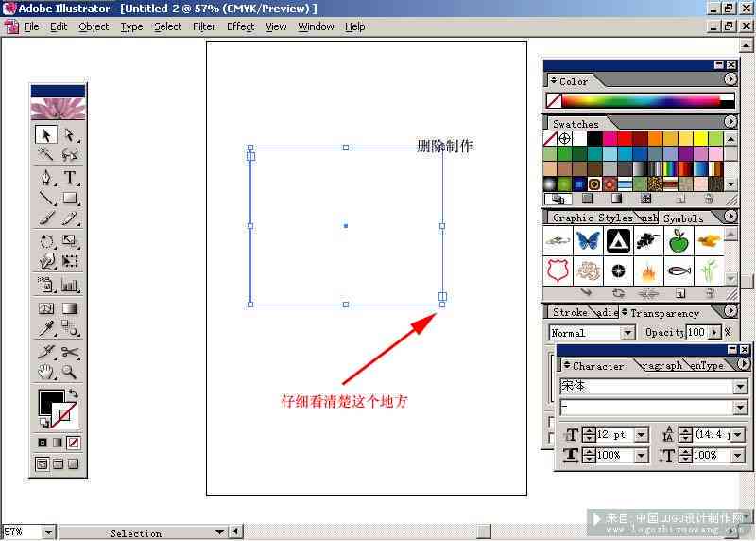The image size is (756, 541).
Task: Select the Mesh tool
Action: (45, 308)
